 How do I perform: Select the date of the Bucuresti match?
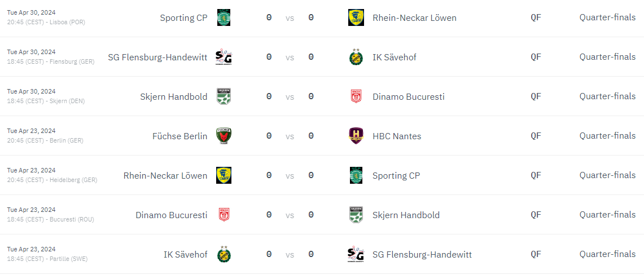31,210
